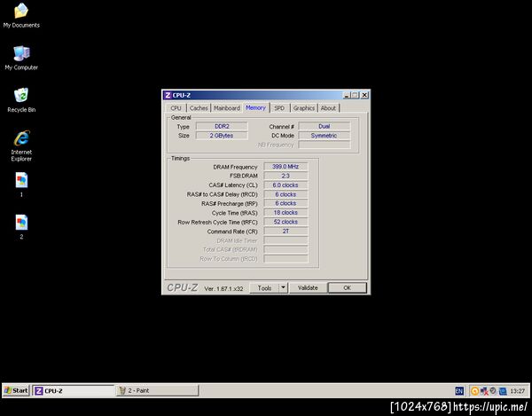
Task: Click the empty Row To Column field
Action: point(286,258)
